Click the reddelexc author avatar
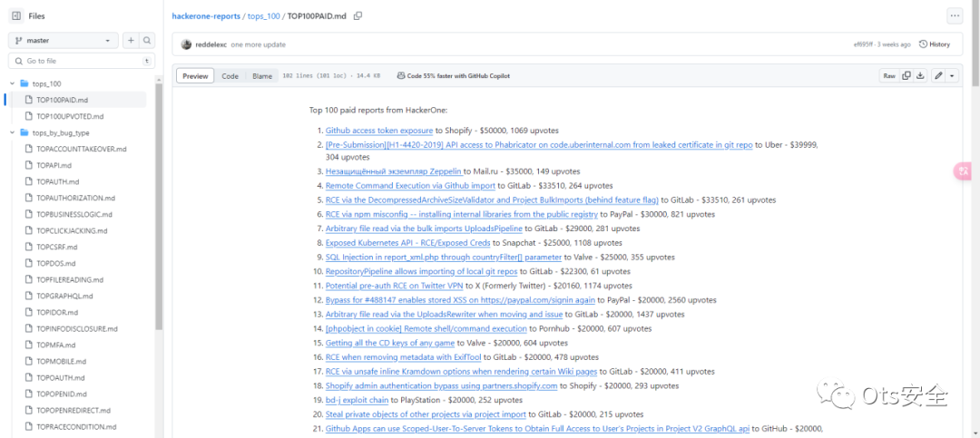 (186, 44)
